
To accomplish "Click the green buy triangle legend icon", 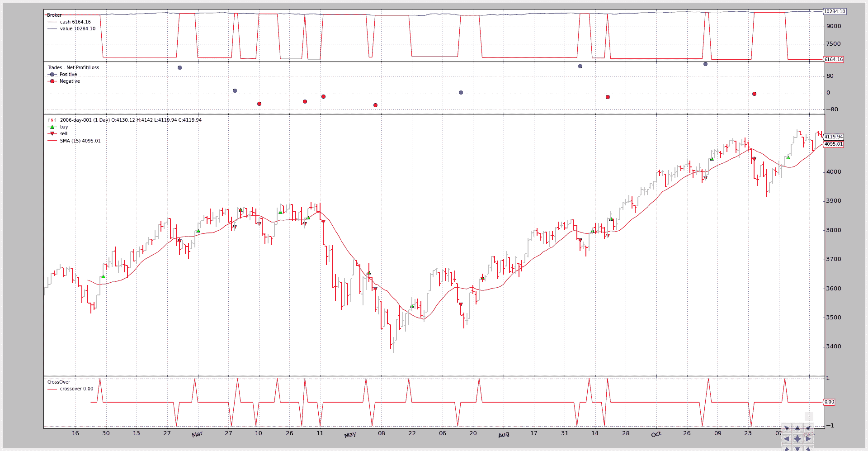I will click(x=52, y=127).
